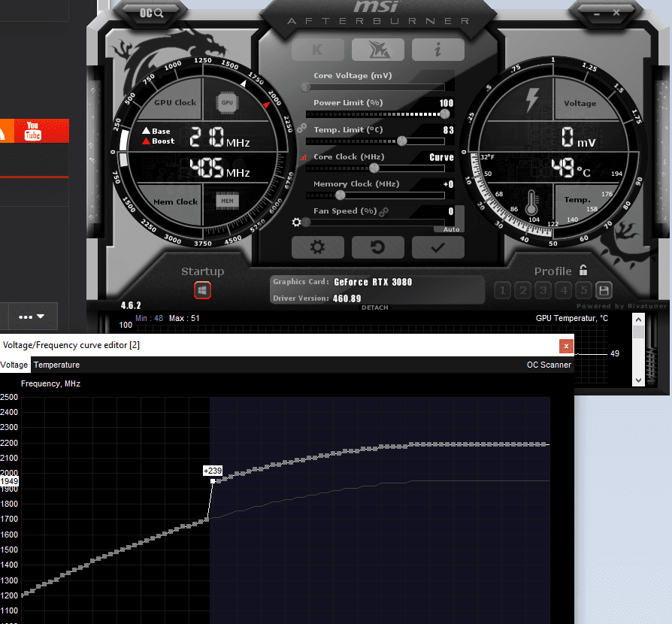Click the MEM chip icon on the clock gauge
This screenshot has width=672, height=624.
[227, 201]
